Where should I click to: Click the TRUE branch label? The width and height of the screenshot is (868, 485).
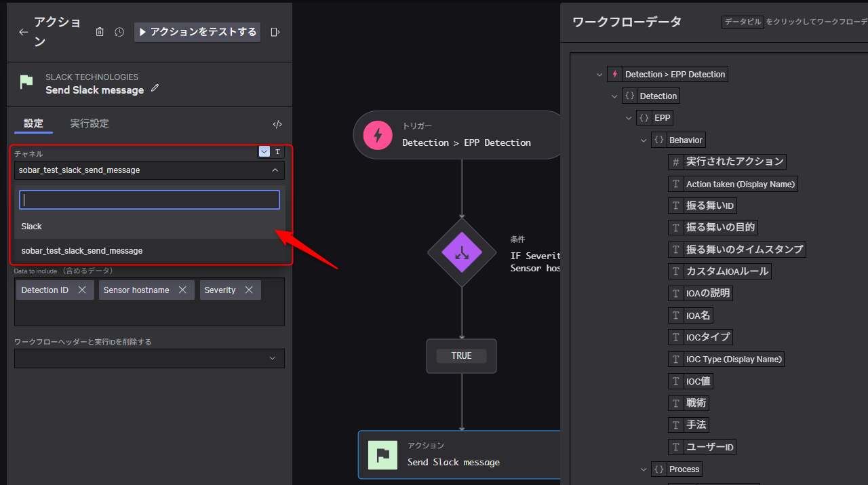(x=461, y=355)
